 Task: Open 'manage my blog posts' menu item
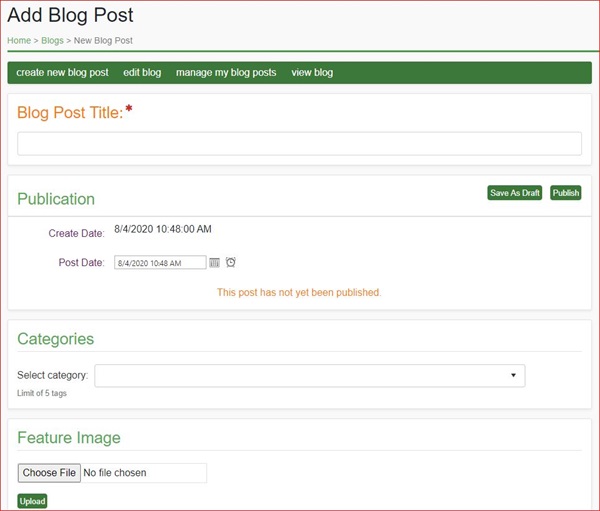(225, 73)
